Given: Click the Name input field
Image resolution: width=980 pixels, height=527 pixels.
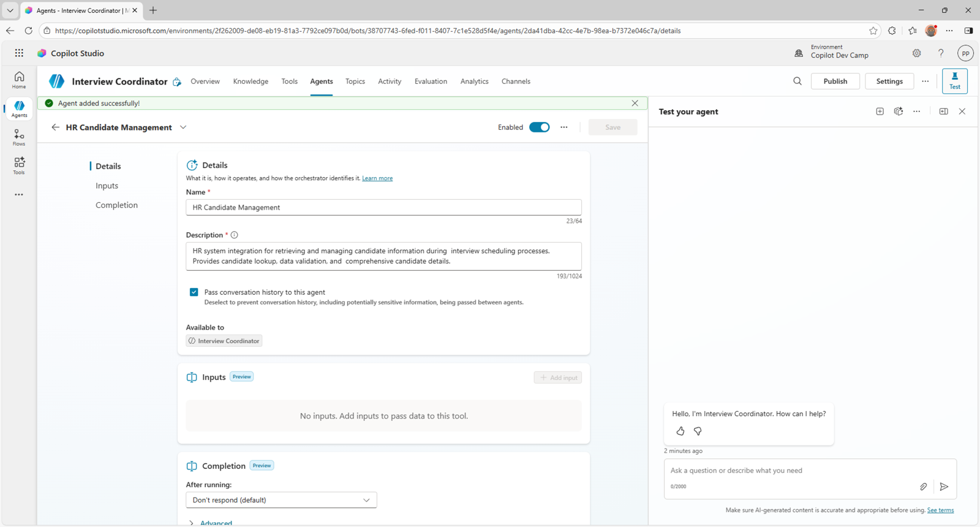Looking at the screenshot, I should (384, 207).
